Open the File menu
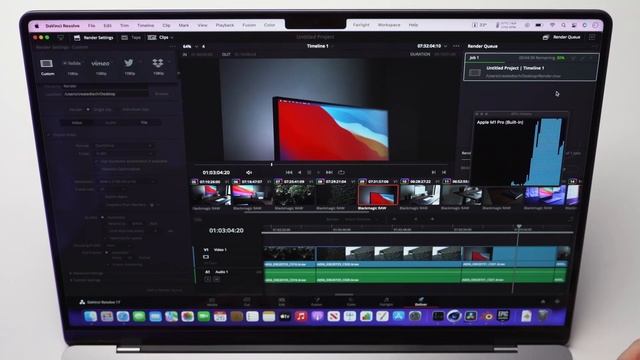 point(91,25)
